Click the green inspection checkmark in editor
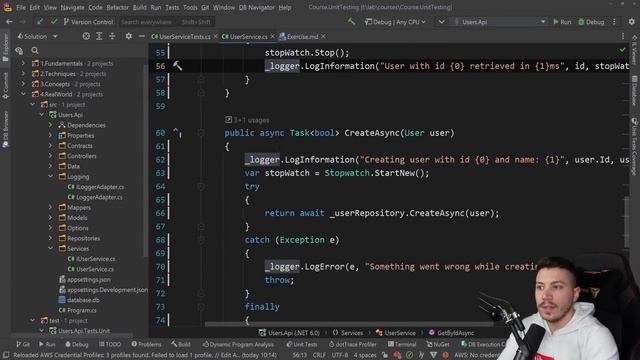The height and width of the screenshot is (360, 640). point(622,49)
